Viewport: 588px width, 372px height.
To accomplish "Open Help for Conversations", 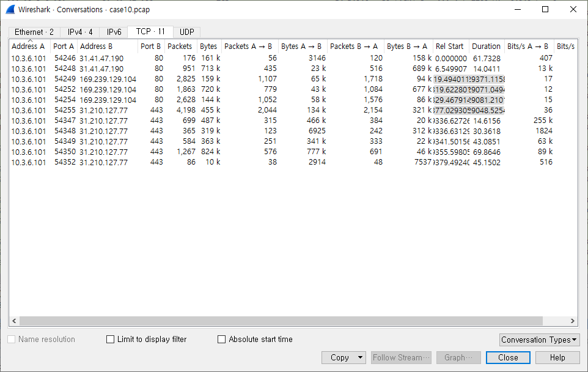I will tap(557, 358).
